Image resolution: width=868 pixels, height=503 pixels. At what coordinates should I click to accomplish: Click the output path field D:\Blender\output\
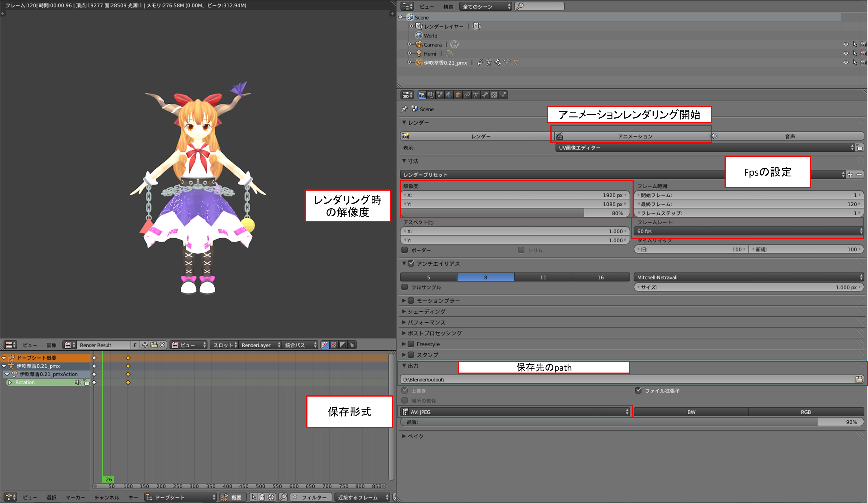[620, 379]
